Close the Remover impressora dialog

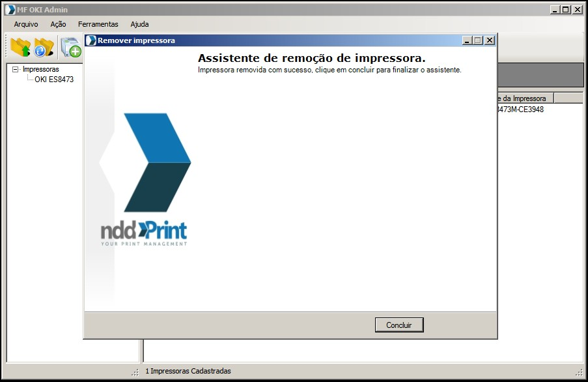tap(490, 40)
